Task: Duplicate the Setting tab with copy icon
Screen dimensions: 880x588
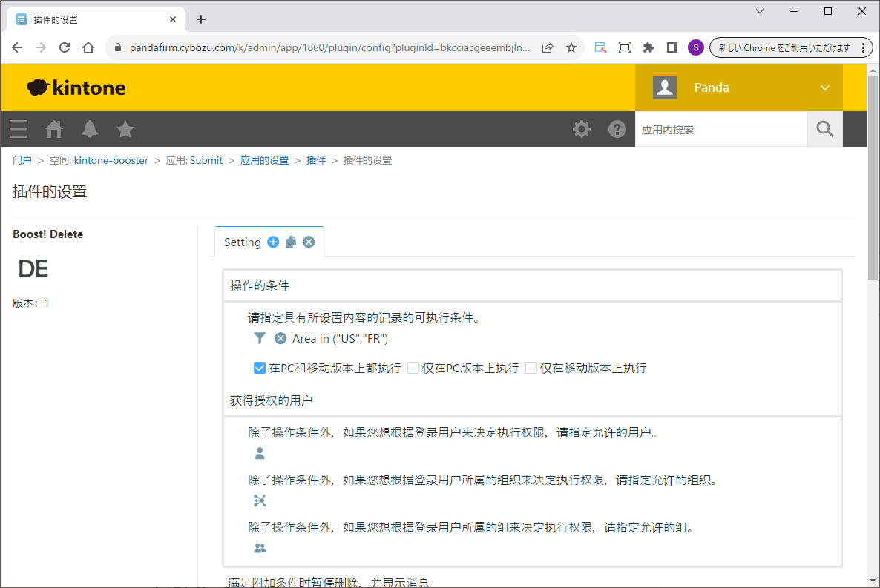Action: 291,242
